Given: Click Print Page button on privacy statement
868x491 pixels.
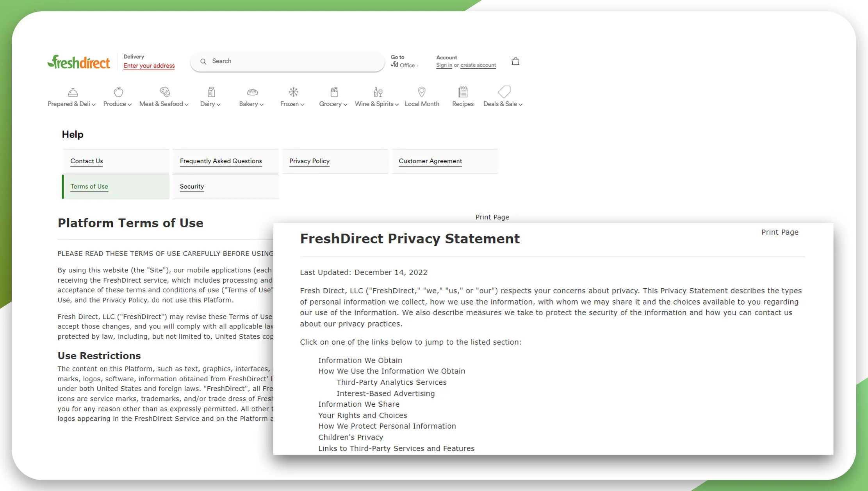Looking at the screenshot, I should (779, 232).
